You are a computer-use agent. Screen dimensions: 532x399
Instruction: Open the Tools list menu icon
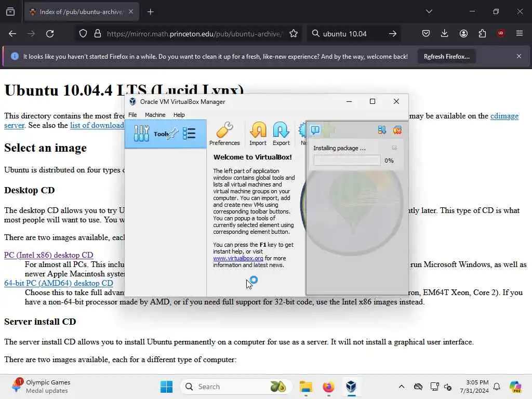[x=189, y=134]
